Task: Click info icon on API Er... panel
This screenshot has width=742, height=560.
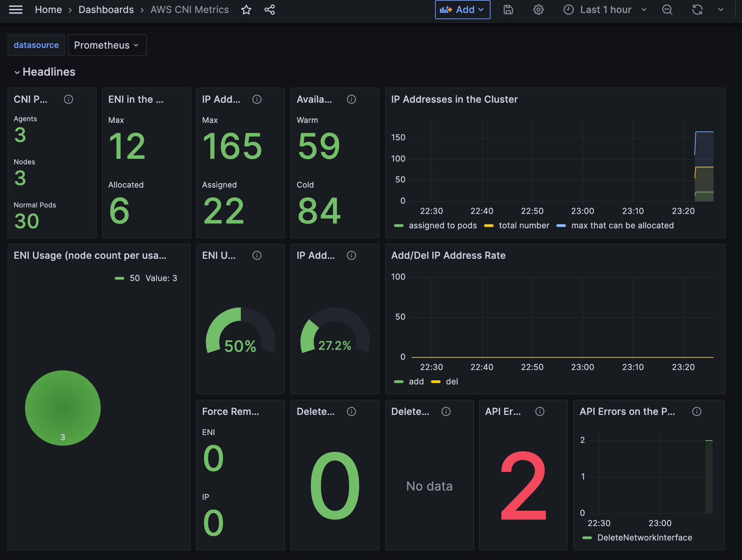Action: (x=540, y=411)
